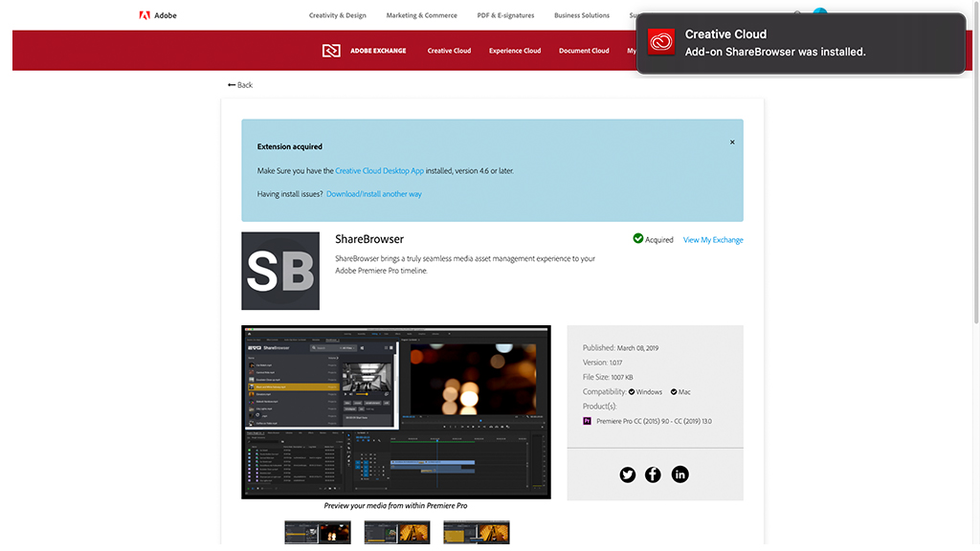Select the third preview thumbnail
The image size is (980, 551).
pyautogui.click(x=477, y=532)
